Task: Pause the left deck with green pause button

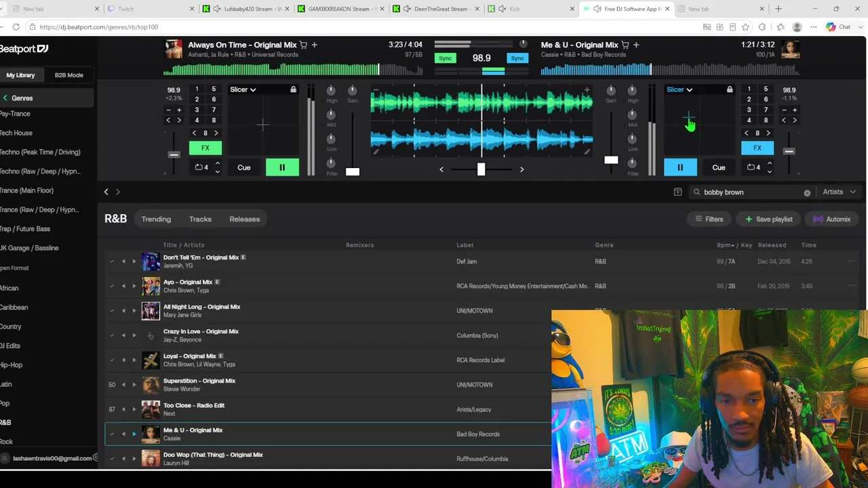Action: 282,167
